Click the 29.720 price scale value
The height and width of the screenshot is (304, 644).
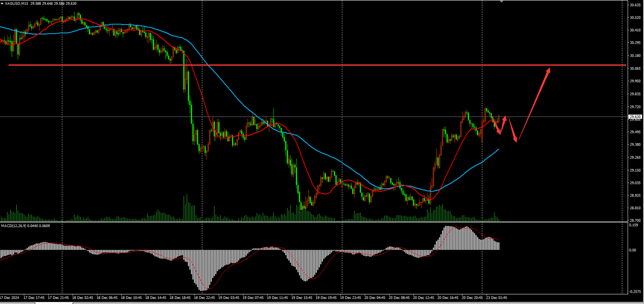pos(635,107)
